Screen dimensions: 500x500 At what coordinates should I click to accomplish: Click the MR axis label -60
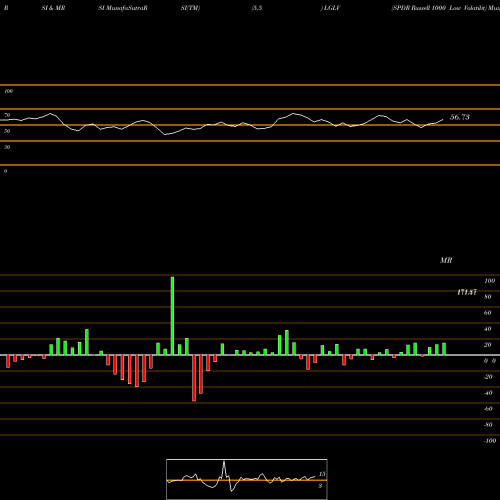pyautogui.click(x=488, y=409)
